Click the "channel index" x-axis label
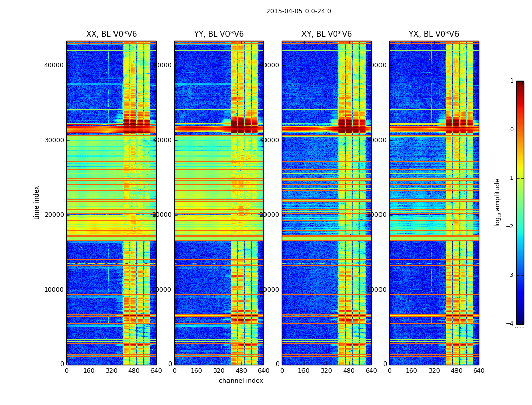Screen dimensions: 532x405 (241, 381)
